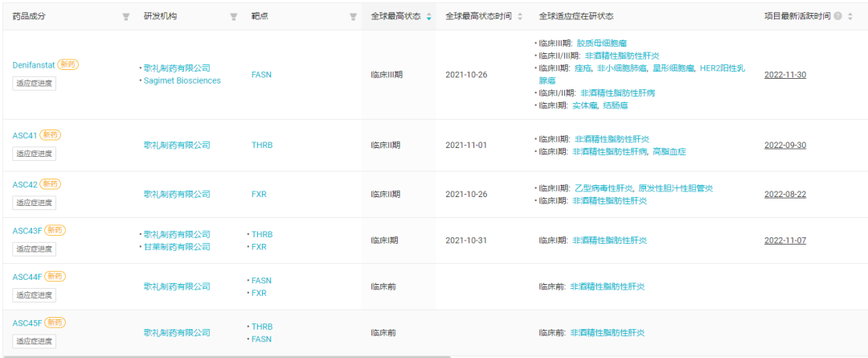Click the date 2022-08-22
The height and width of the screenshot is (358, 868).
[x=785, y=195]
